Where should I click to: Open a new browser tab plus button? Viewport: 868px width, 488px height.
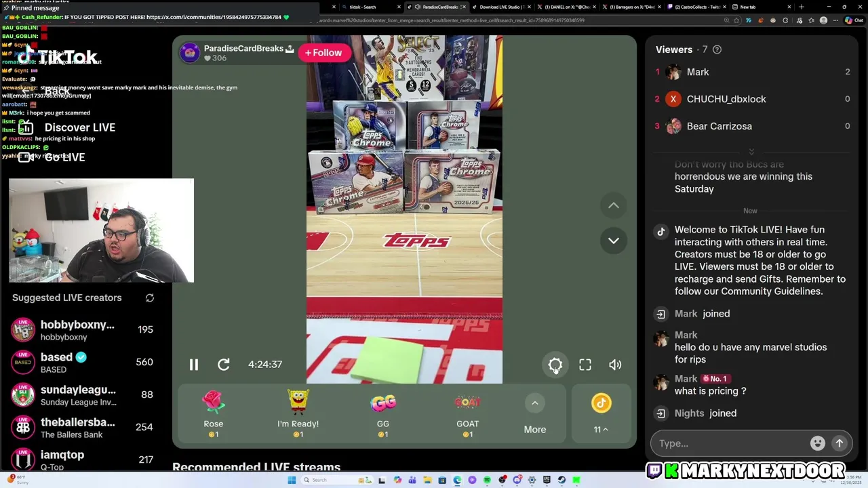[x=802, y=7]
